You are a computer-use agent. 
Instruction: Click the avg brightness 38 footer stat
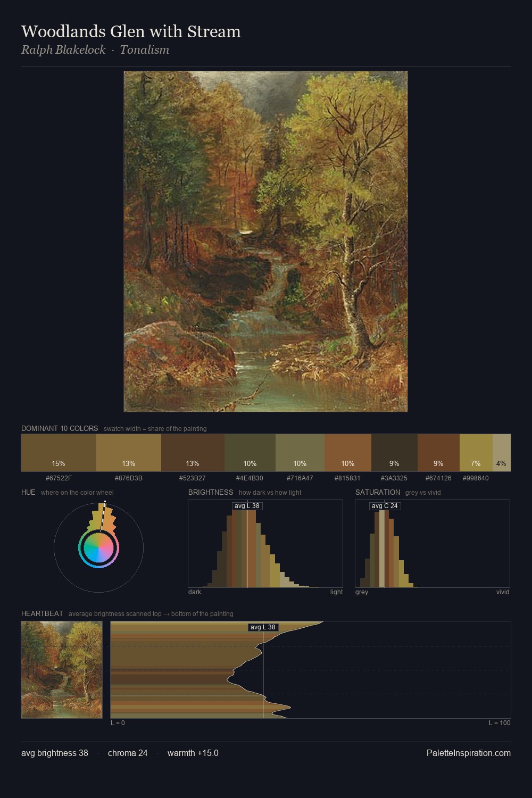(55, 753)
